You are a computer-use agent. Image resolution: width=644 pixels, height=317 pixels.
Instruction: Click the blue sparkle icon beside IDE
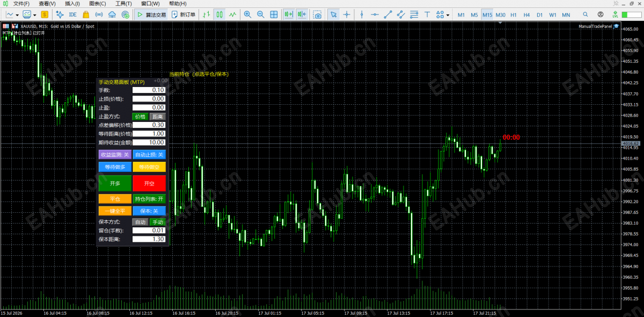pos(59,15)
